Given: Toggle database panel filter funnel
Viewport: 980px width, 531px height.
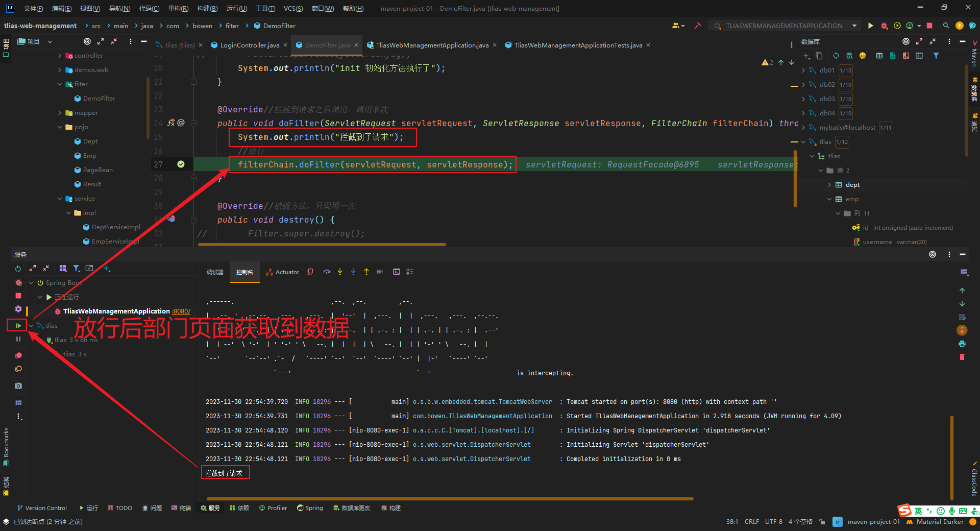Looking at the screenshot, I should point(936,56).
